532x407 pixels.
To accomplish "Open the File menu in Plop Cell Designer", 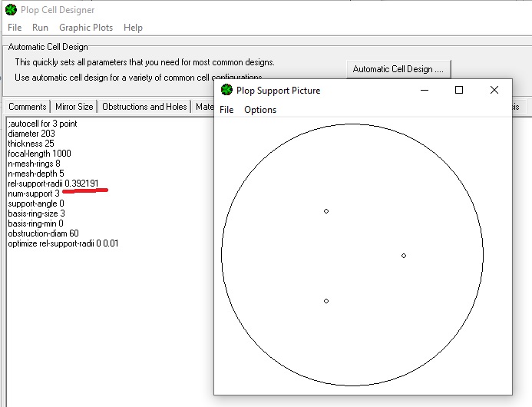I will [x=15, y=28].
